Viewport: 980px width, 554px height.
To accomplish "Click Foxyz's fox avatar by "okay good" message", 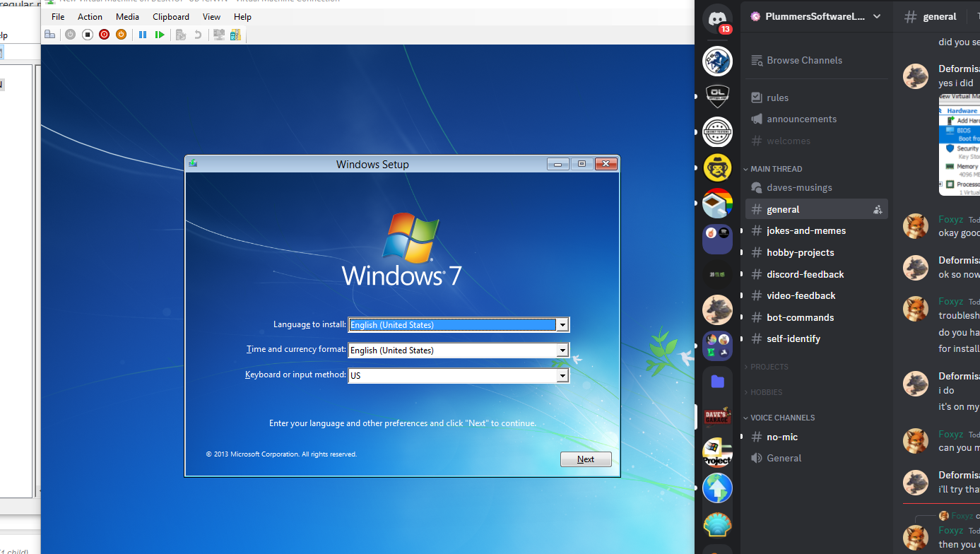I will click(x=916, y=226).
